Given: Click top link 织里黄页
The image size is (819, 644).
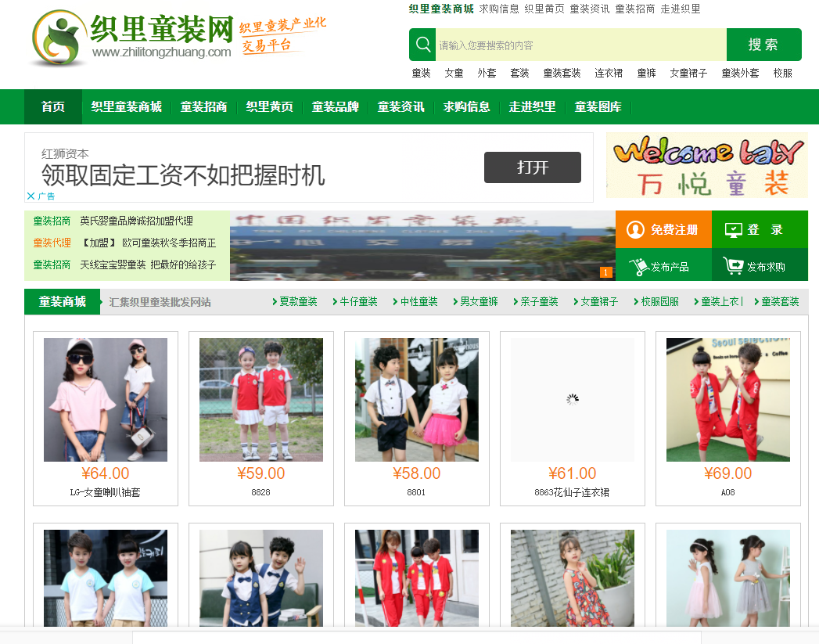Looking at the screenshot, I should click(x=544, y=9).
